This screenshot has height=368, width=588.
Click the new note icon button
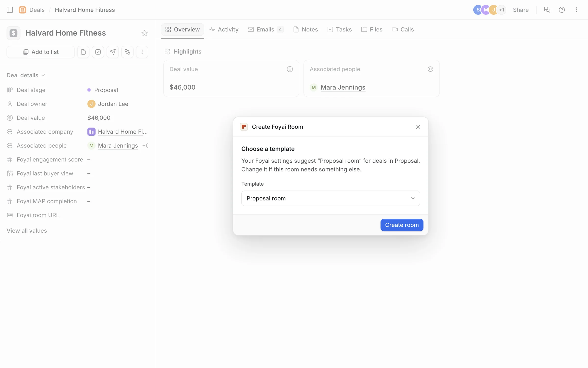pyautogui.click(x=83, y=52)
